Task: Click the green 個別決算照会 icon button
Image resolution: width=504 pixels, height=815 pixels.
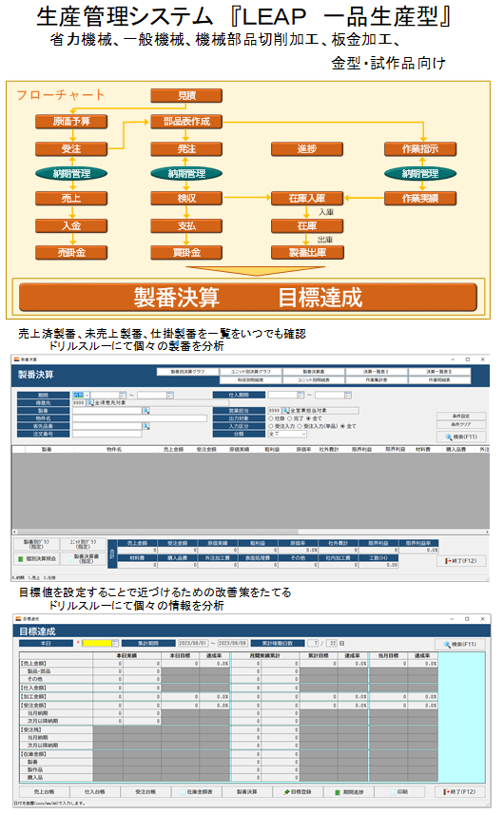Action: (37, 559)
